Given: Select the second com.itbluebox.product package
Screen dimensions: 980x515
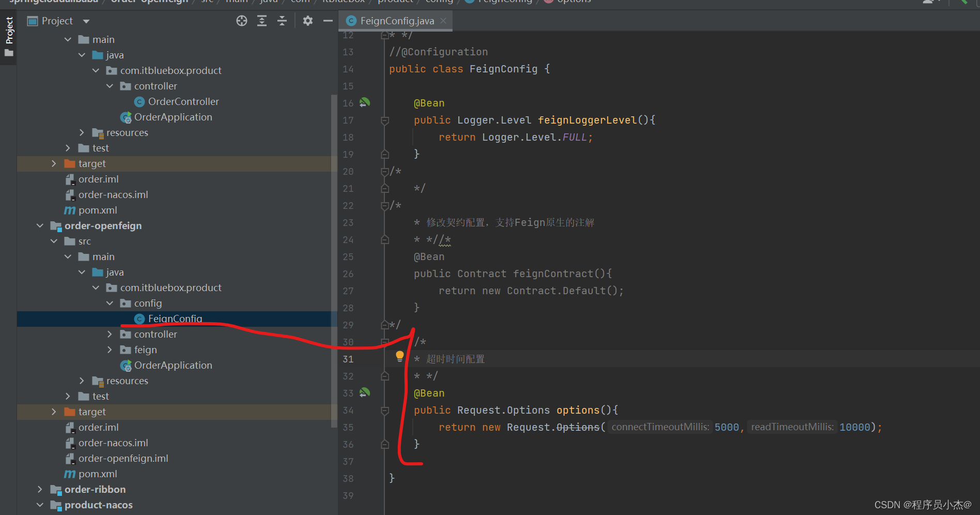Looking at the screenshot, I should click(x=170, y=287).
